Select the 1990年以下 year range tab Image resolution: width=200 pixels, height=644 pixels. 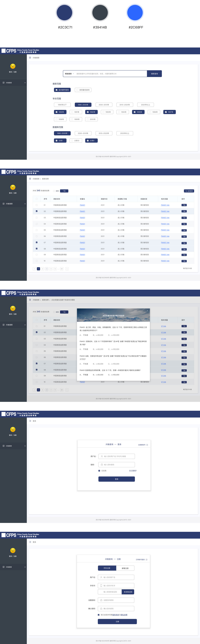pyautogui.click(x=62, y=105)
